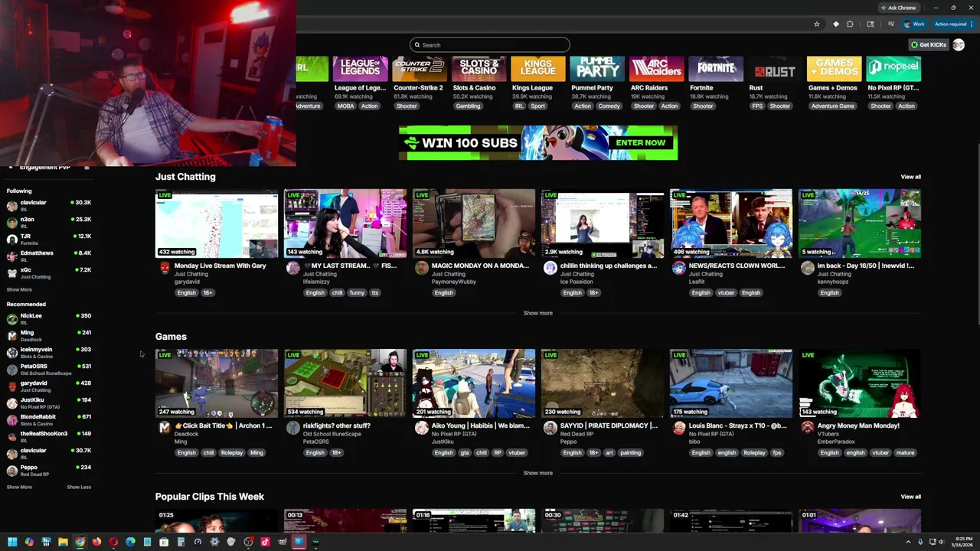Open clavicular channel in Following list
This screenshot has height=551, width=980.
tap(49, 205)
